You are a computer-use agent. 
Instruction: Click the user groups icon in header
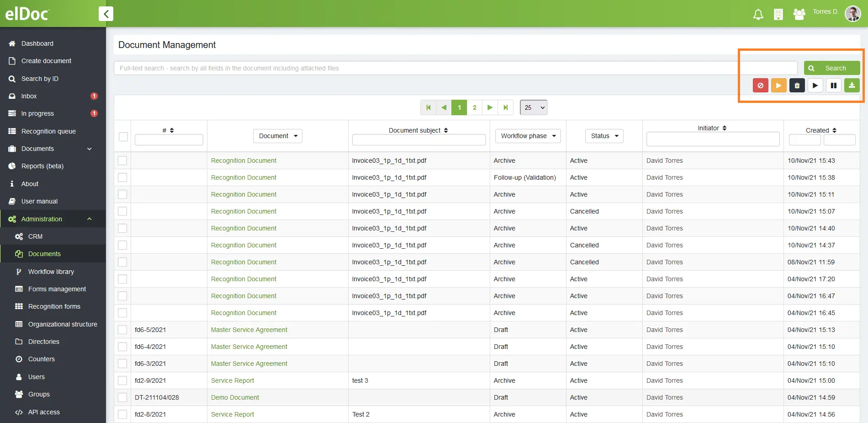[799, 14]
